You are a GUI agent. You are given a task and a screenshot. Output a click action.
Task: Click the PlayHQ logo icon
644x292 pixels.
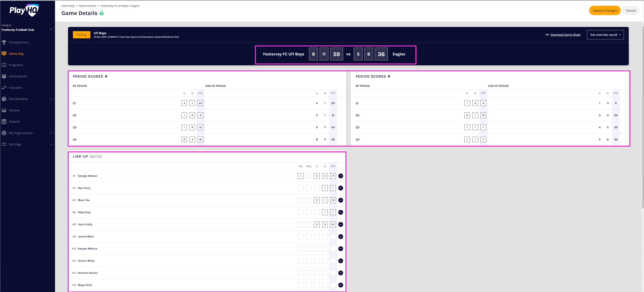23,10
